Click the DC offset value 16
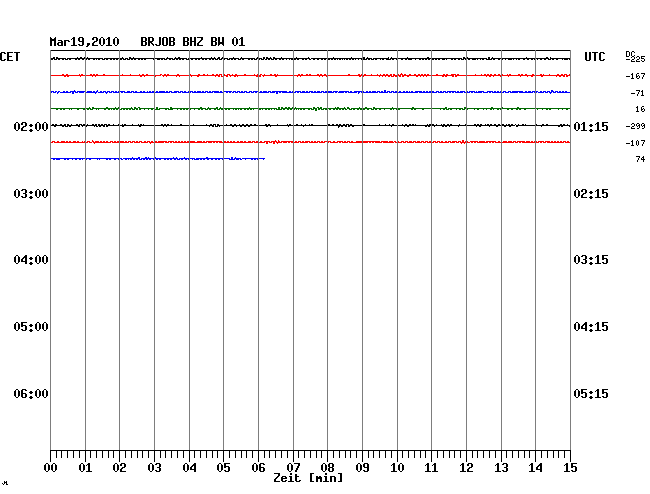Screen dimensions: 650x494 (x=640, y=109)
